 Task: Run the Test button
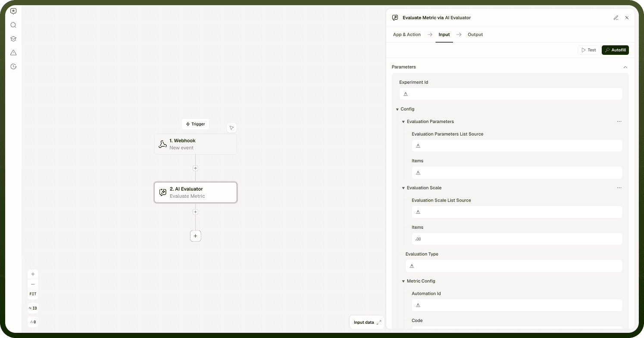coord(588,50)
